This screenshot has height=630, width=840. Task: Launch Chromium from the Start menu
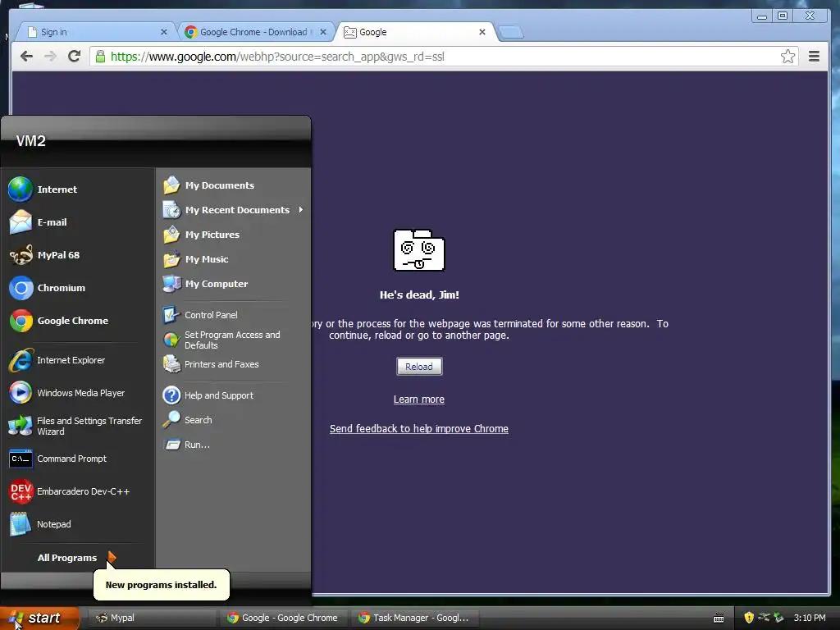(78, 288)
